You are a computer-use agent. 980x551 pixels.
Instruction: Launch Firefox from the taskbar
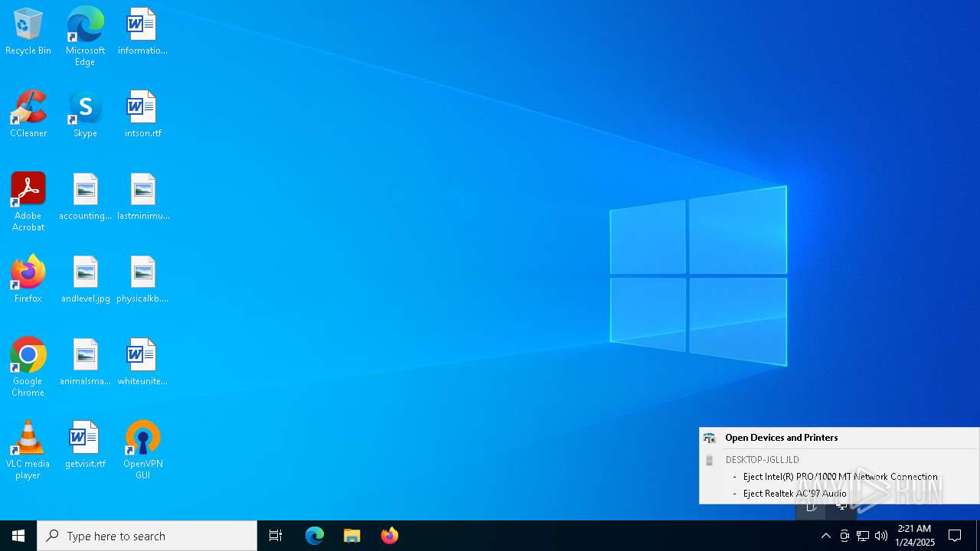pos(390,536)
